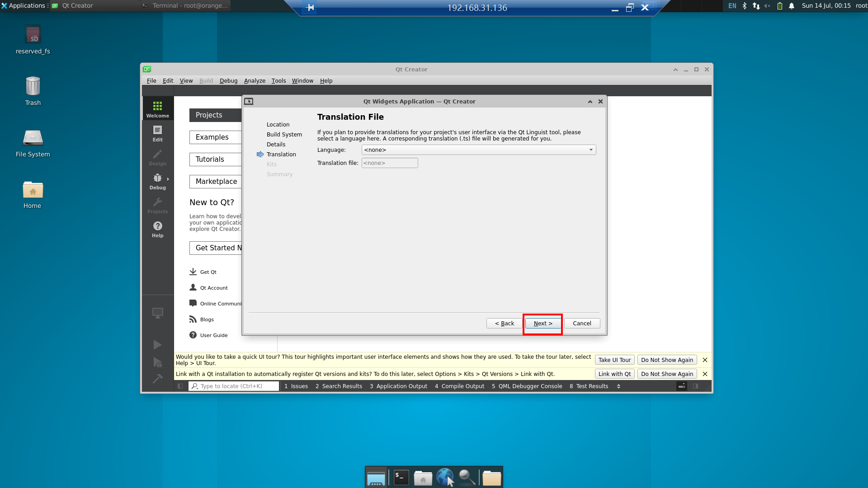
Task: Dismiss UI tour notification
Action: 705,360
